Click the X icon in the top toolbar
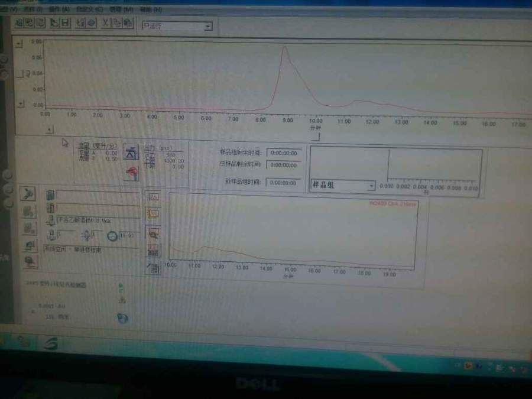This screenshot has height=399, width=532. tap(106, 23)
